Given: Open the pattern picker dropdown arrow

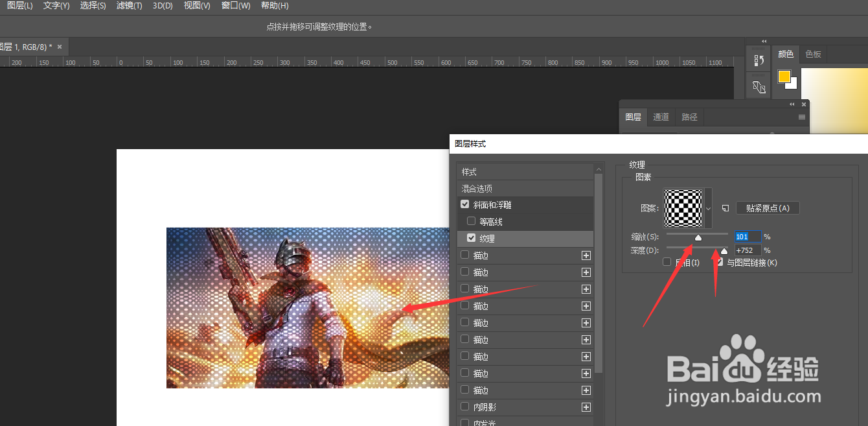Looking at the screenshot, I should coord(708,208).
